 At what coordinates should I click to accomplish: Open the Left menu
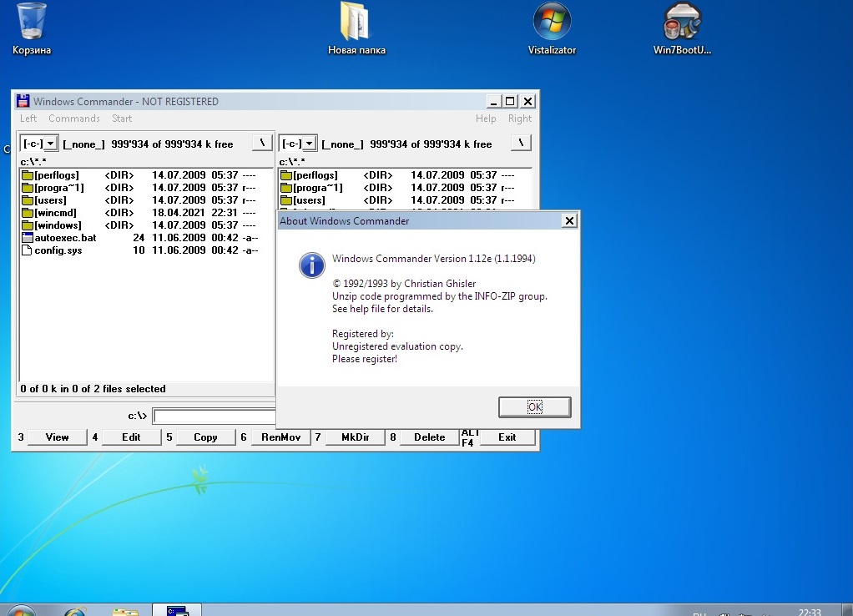click(28, 119)
